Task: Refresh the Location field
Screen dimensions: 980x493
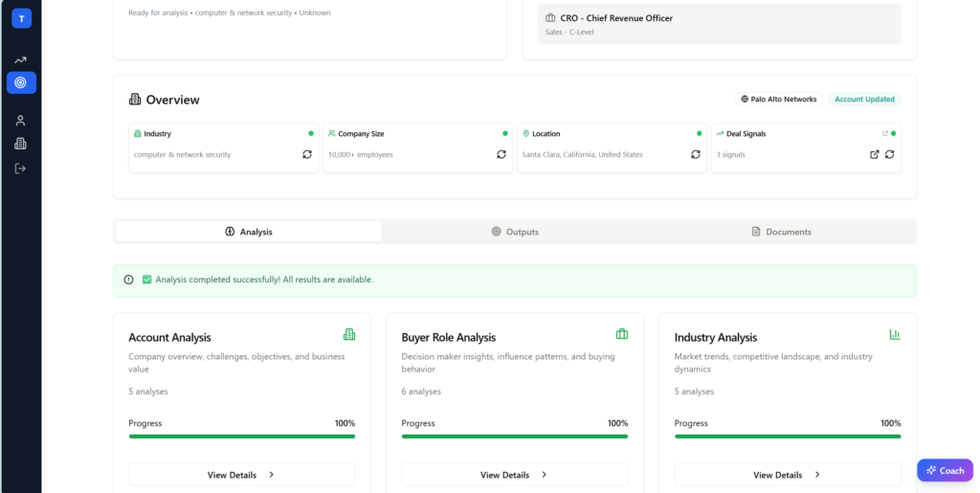Action: coord(696,154)
